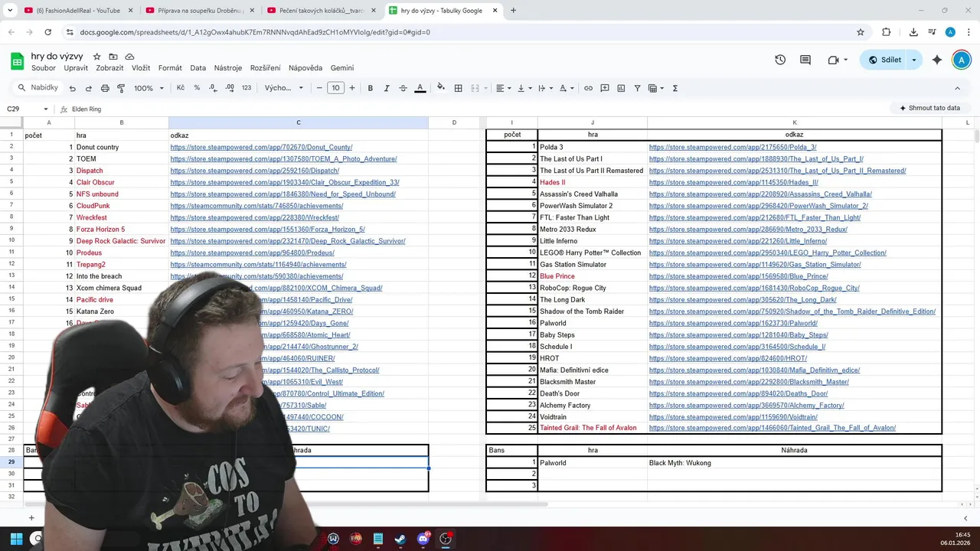Open the borders tool

click(x=458, y=88)
